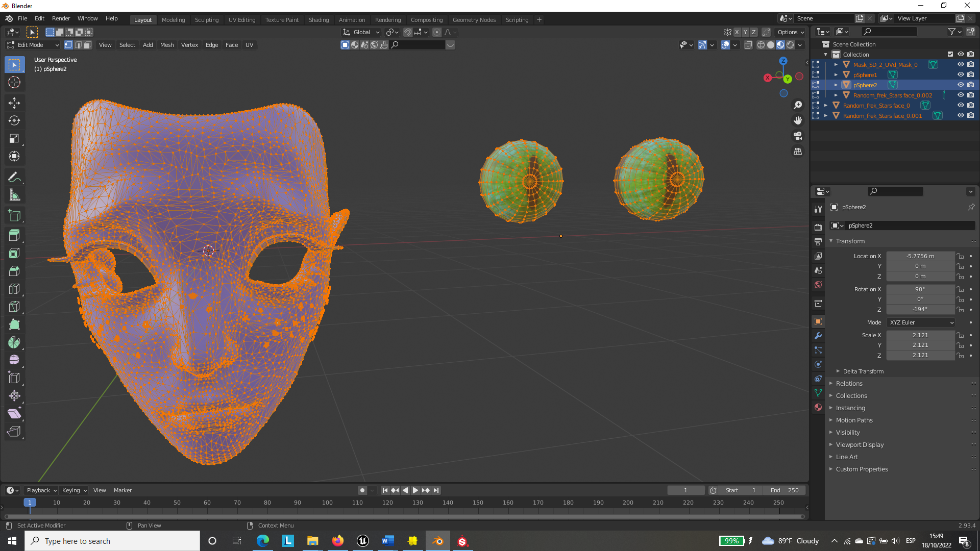The image size is (980, 551).
Task: Select the Move tool in the toolbar
Action: tap(14, 103)
